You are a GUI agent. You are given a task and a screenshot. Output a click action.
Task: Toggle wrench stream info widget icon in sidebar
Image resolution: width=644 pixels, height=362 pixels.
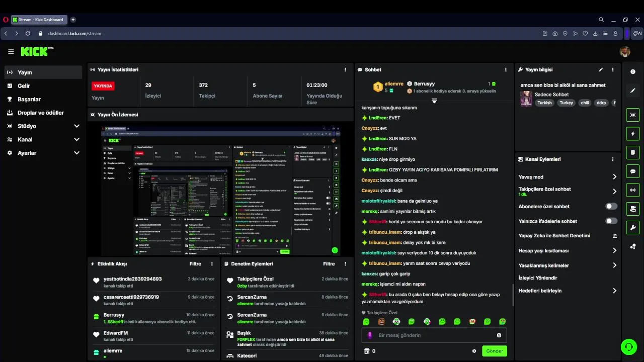(x=633, y=227)
